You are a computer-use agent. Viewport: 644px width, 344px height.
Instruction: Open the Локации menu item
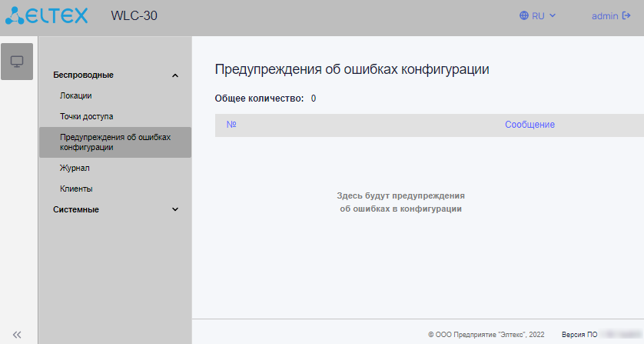click(x=75, y=95)
